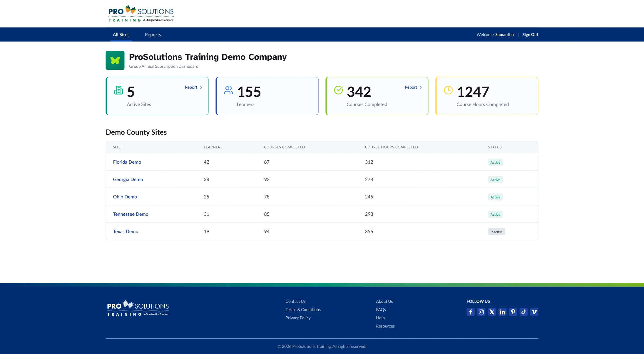Image resolution: width=644 pixels, height=354 pixels.
Task: Click the 155 Learners summary card
Action: point(267,96)
